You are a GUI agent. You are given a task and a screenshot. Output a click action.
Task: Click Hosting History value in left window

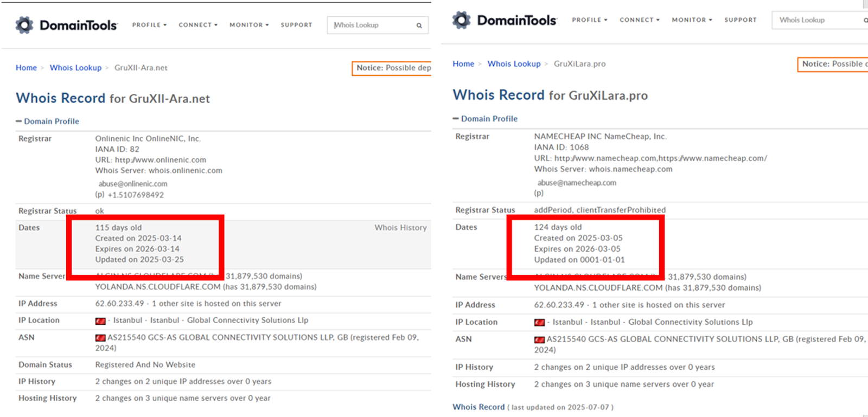pyautogui.click(x=183, y=399)
